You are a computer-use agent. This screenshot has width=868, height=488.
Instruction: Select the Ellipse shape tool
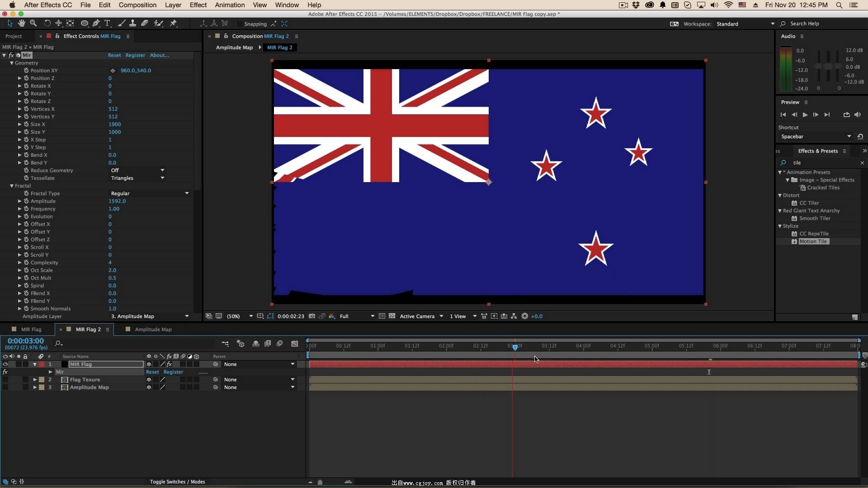point(84,23)
